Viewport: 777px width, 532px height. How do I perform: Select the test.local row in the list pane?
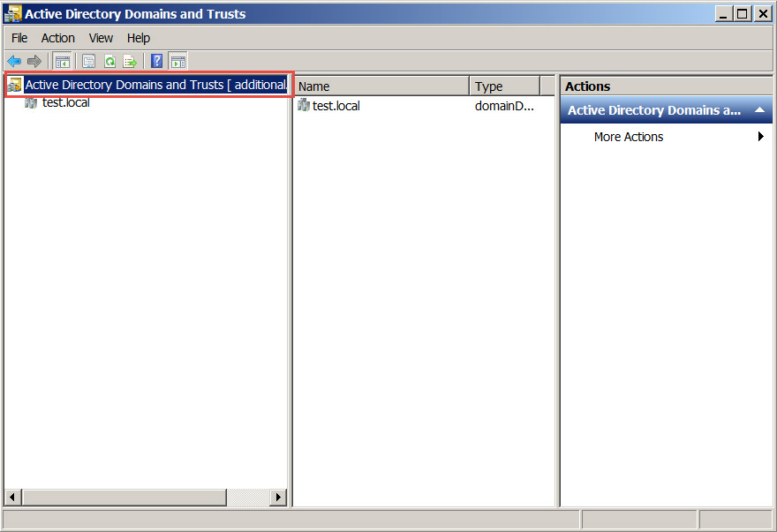336,106
